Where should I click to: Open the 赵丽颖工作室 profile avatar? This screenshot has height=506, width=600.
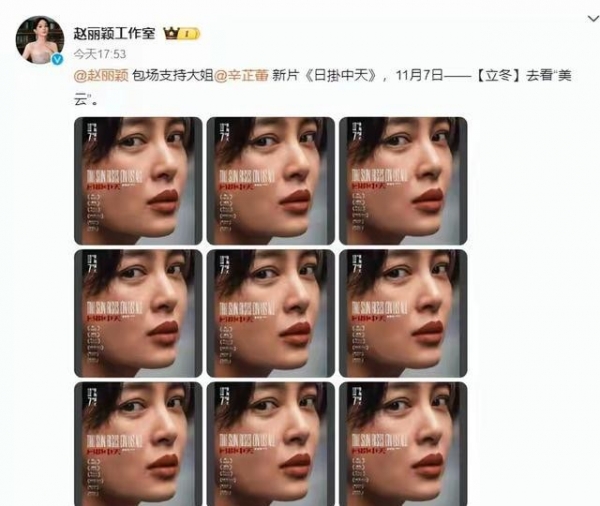[x=40, y=39]
